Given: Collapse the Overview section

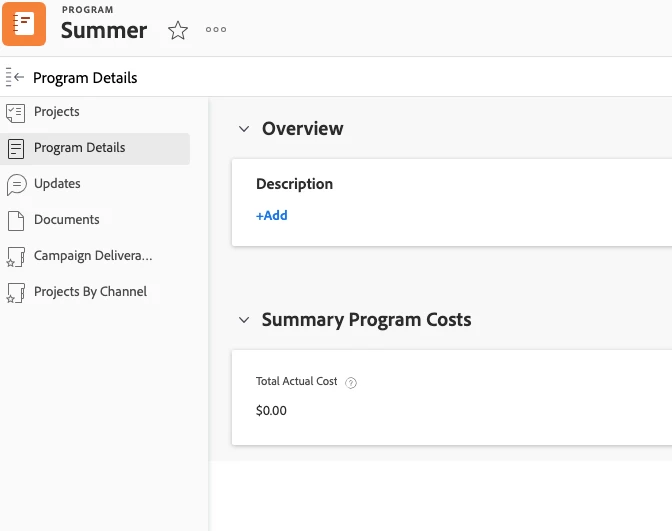Looking at the screenshot, I should coord(243,129).
